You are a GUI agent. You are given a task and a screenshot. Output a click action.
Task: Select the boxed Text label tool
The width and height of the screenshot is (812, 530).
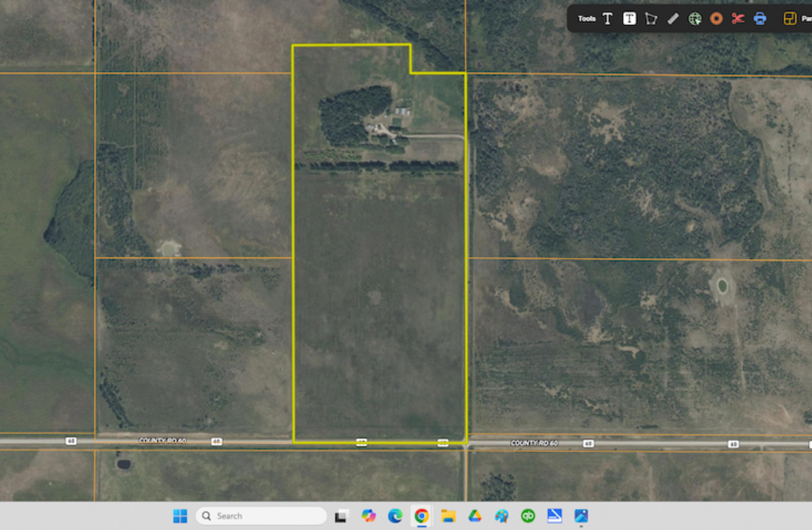[x=629, y=19]
